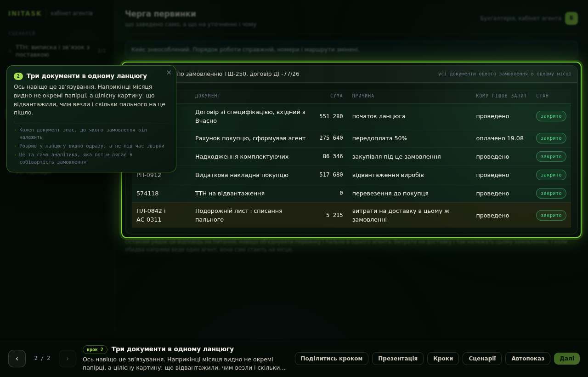588x377 pixels.
Task: Click the «КОМУ ПІШОВ ЗАПИТ» column header
Action: click(x=502, y=96)
